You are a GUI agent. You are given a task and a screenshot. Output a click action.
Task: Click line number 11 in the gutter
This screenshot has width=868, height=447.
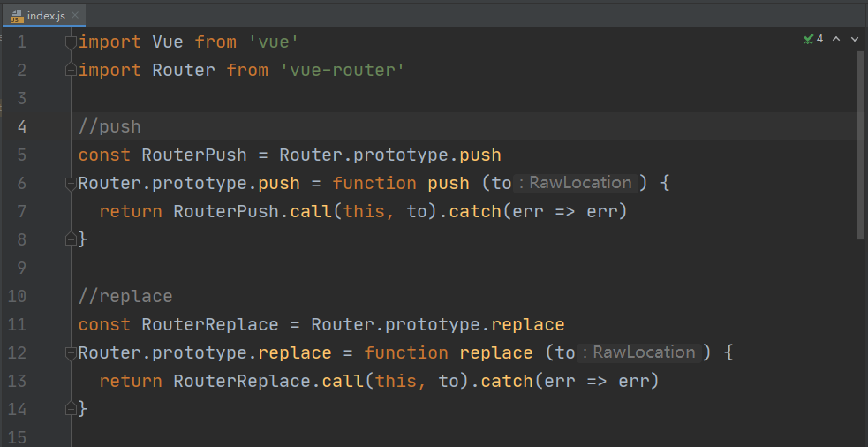click(17, 324)
